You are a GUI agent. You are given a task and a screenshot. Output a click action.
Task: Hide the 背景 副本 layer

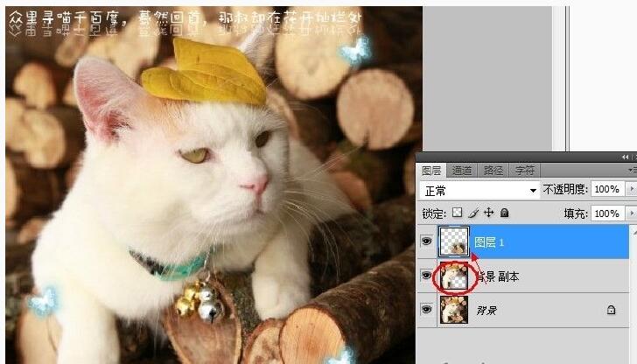426,276
